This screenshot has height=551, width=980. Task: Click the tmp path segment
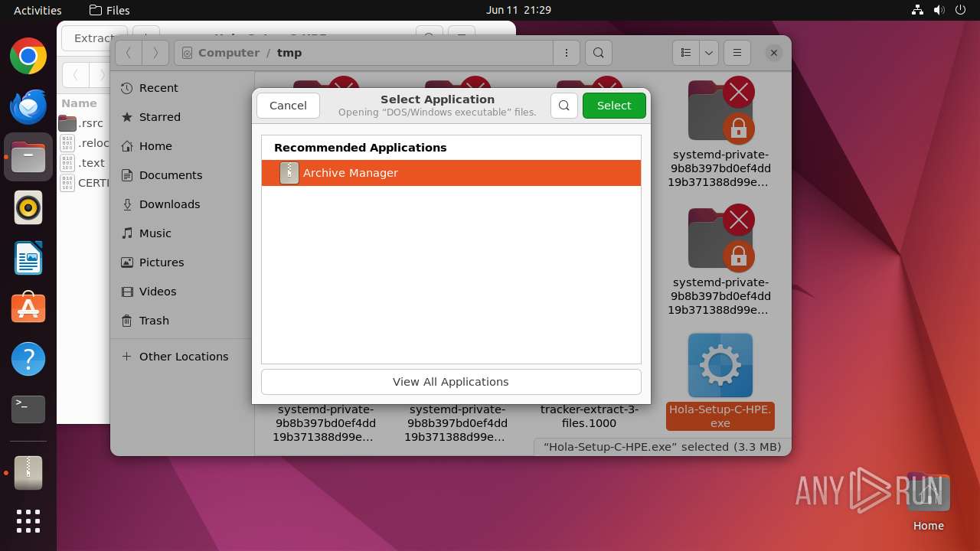pyautogui.click(x=289, y=53)
